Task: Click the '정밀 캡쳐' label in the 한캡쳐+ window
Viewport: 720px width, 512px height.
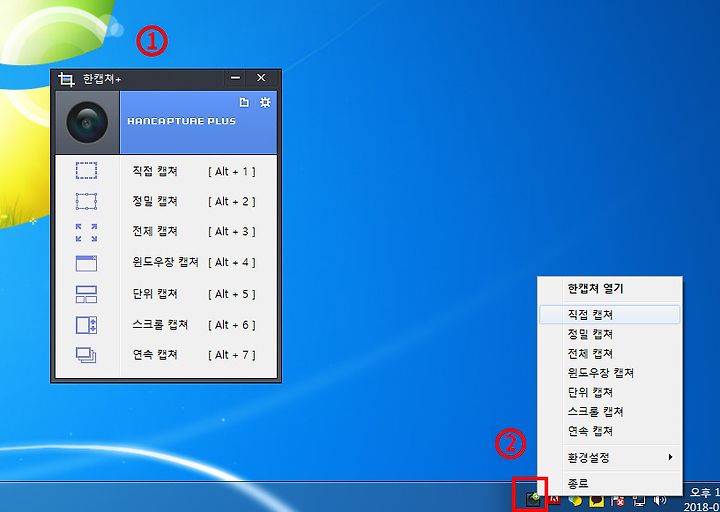Action: click(x=155, y=201)
